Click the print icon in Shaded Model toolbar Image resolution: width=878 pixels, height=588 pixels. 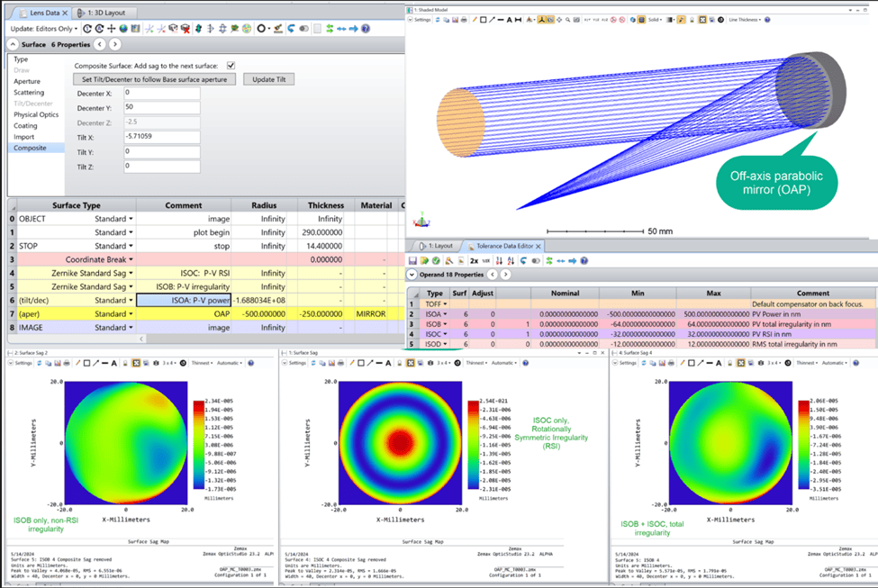click(x=464, y=20)
